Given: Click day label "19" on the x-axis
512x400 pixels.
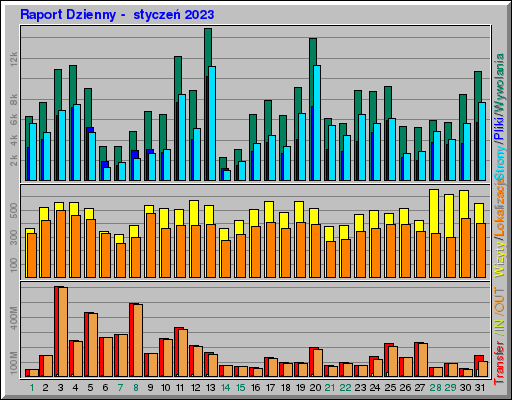Looking at the screenshot, I should point(301,388).
